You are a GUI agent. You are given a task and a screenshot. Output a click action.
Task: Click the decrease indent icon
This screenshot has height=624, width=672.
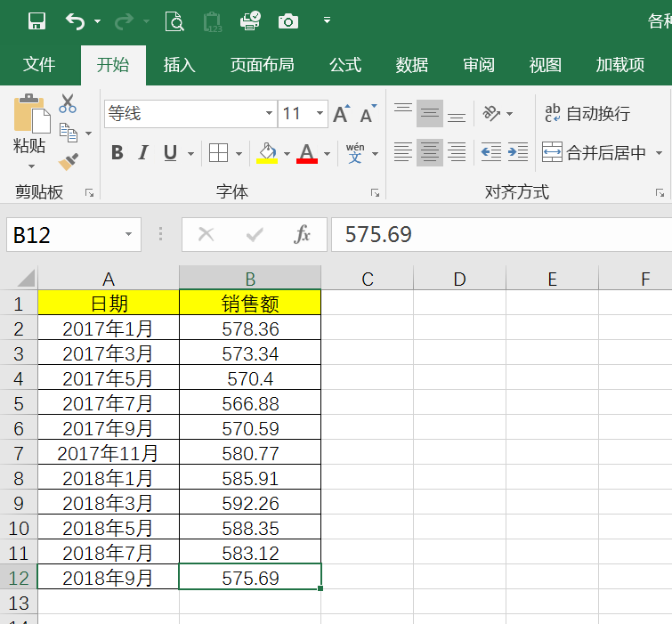pos(490,152)
